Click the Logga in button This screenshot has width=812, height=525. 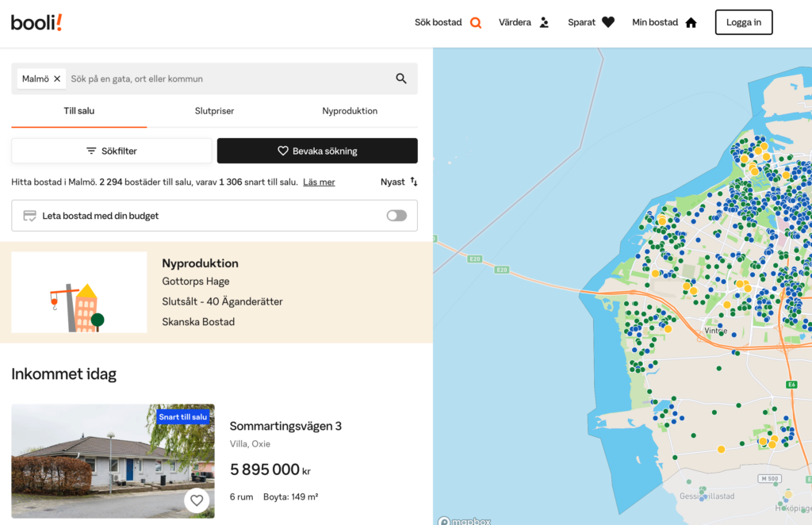click(x=744, y=22)
